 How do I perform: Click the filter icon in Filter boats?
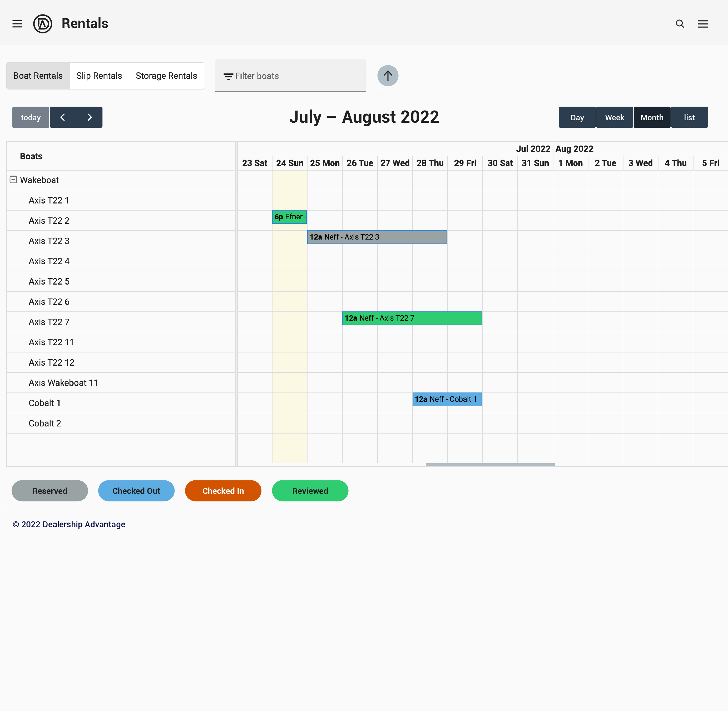228,77
